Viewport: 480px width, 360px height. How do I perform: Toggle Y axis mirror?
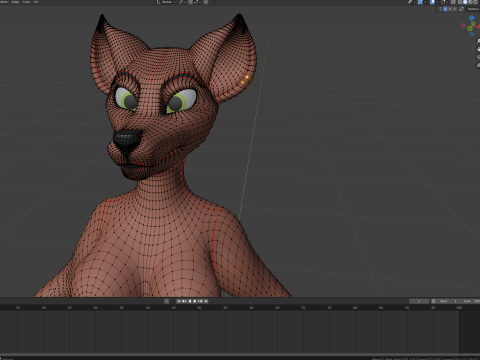click(x=450, y=9)
